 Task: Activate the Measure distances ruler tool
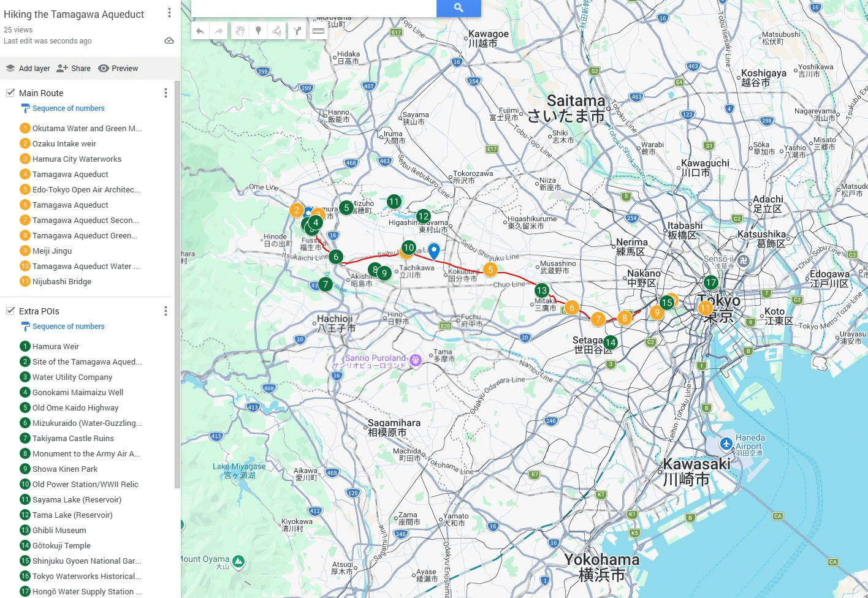coord(318,31)
